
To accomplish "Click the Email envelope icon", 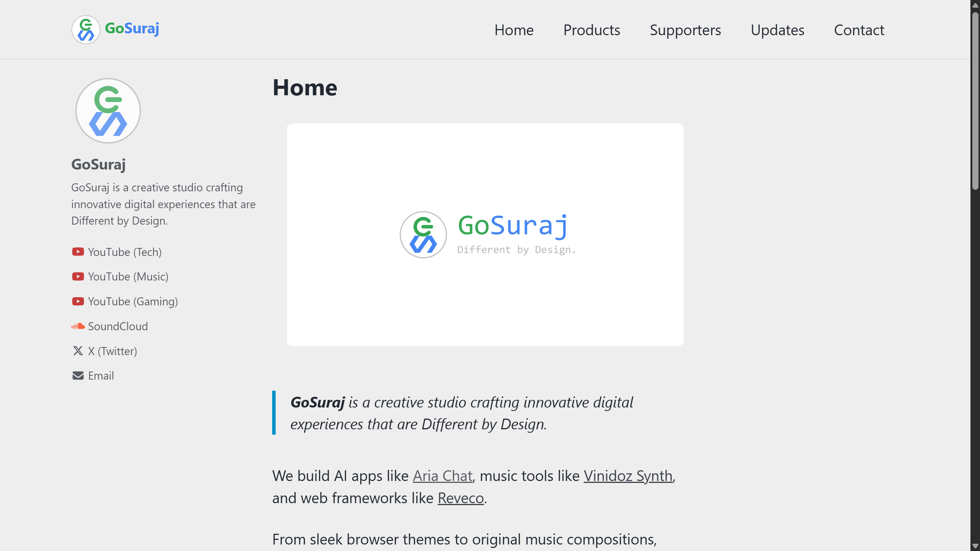I will [78, 376].
